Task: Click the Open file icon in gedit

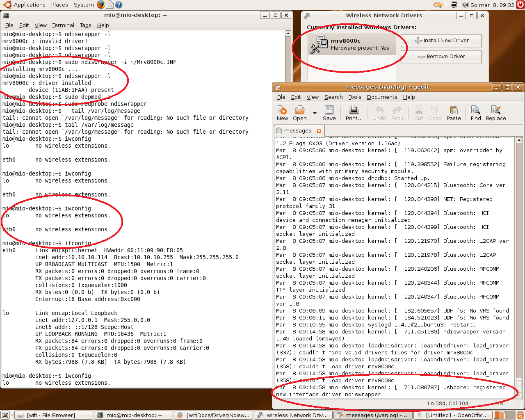Action: click(300, 113)
